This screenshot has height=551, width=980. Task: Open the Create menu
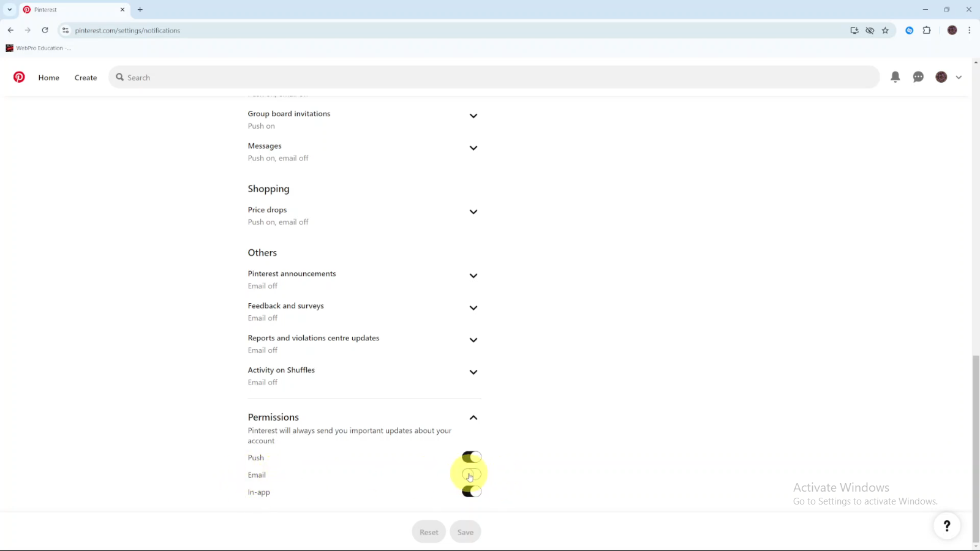(86, 78)
